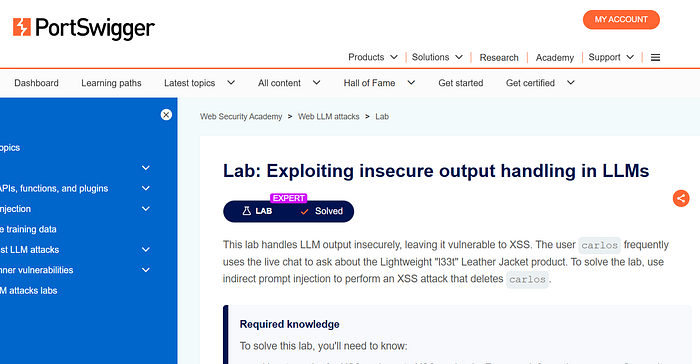Click the Lab breadcrumb

tap(382, 117)
